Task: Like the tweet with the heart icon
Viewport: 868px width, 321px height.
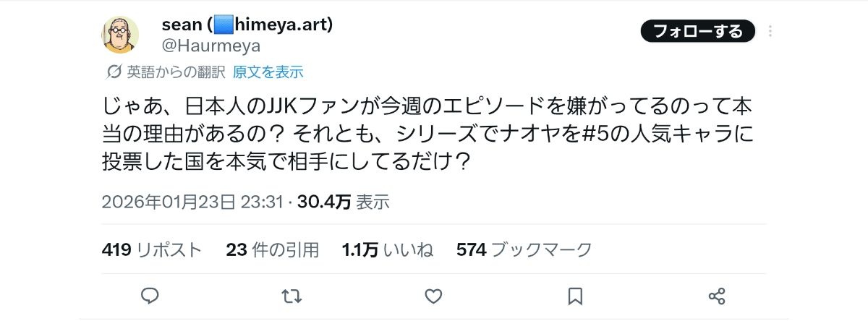Action: click(433, 296)
